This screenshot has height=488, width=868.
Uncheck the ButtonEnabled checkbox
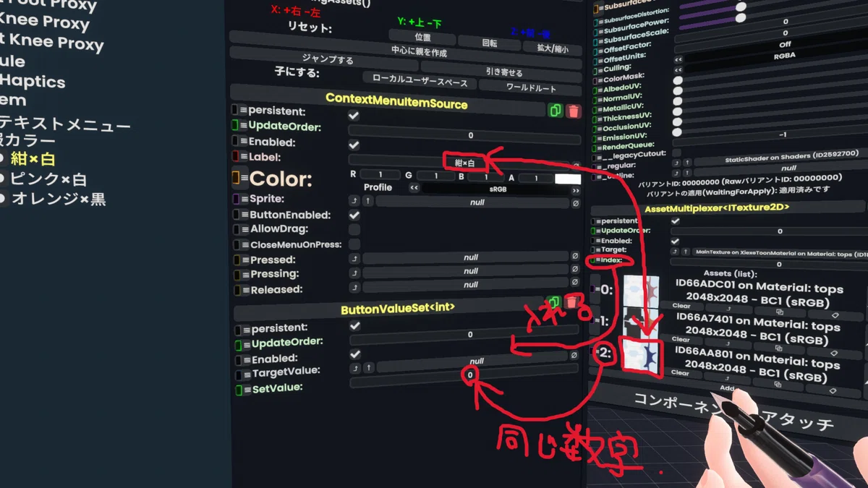coord(354,215)
